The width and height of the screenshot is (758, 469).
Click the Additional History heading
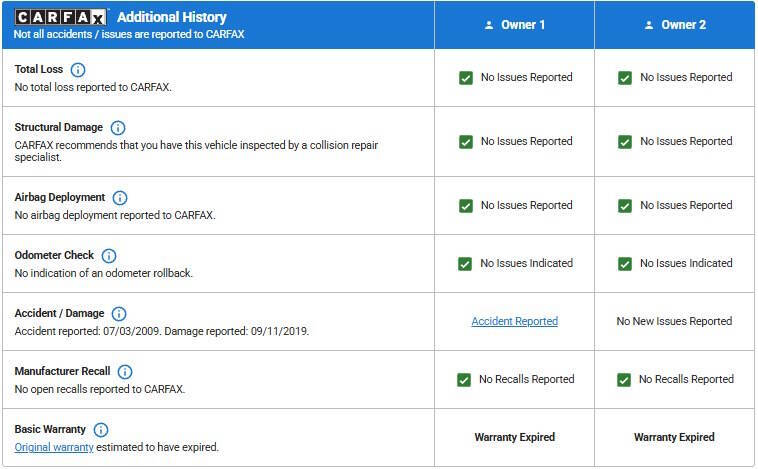[171, 17]
